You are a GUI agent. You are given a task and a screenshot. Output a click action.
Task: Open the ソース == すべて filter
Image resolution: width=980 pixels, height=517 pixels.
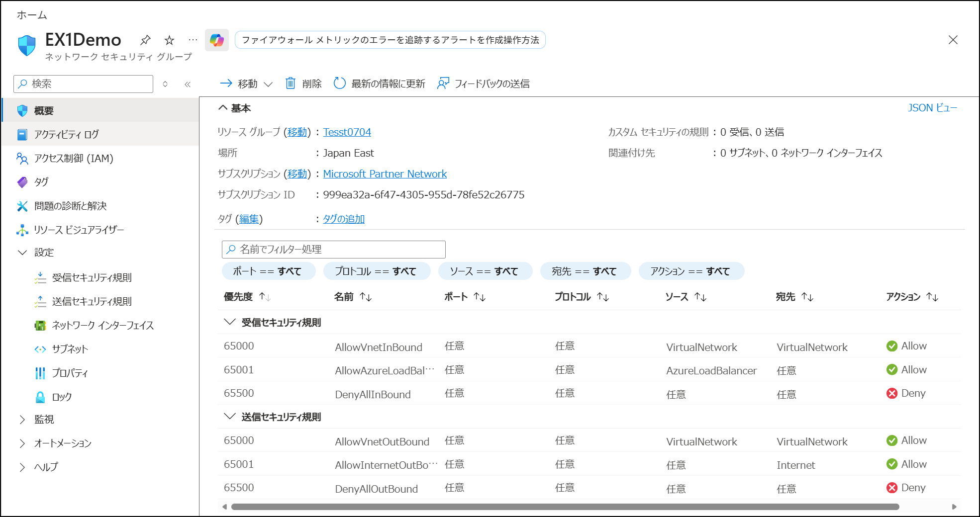tap(485, 271)
